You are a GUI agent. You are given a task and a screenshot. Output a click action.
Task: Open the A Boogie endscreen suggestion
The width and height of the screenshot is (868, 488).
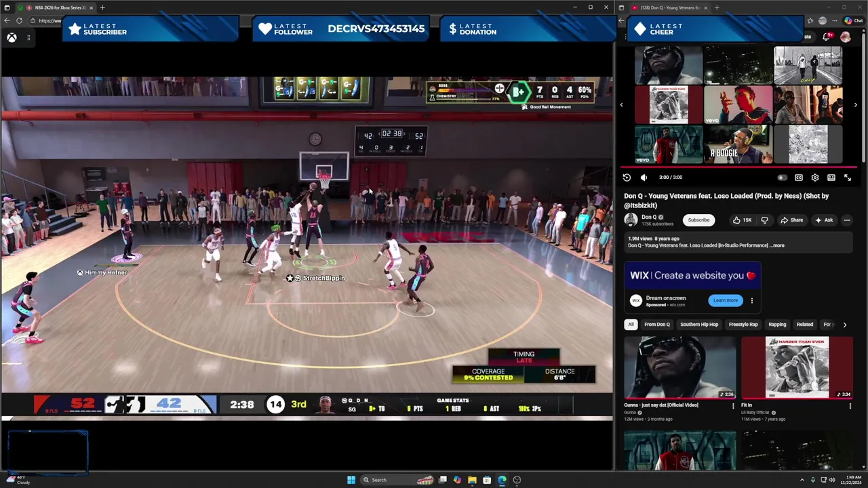click(x=738, y=144)
